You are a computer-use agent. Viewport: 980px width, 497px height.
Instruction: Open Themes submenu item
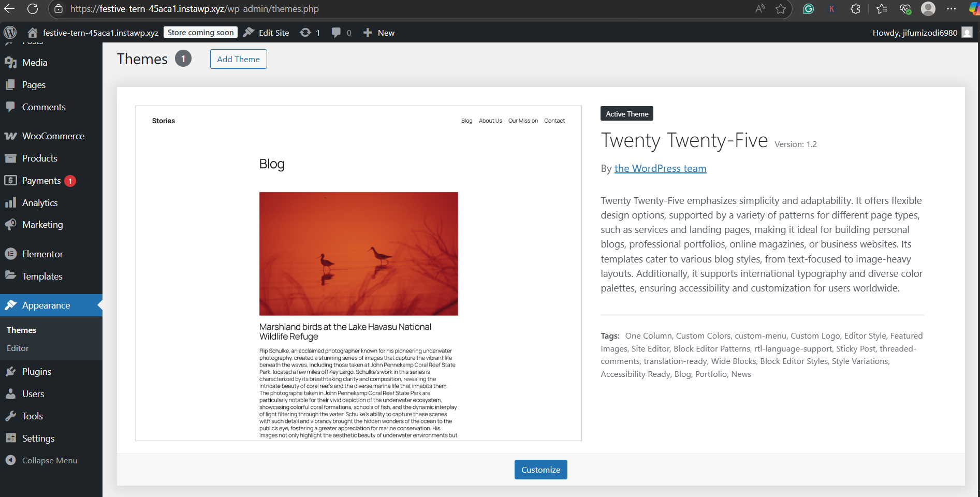pyautogui.click(x=21, y=330)
